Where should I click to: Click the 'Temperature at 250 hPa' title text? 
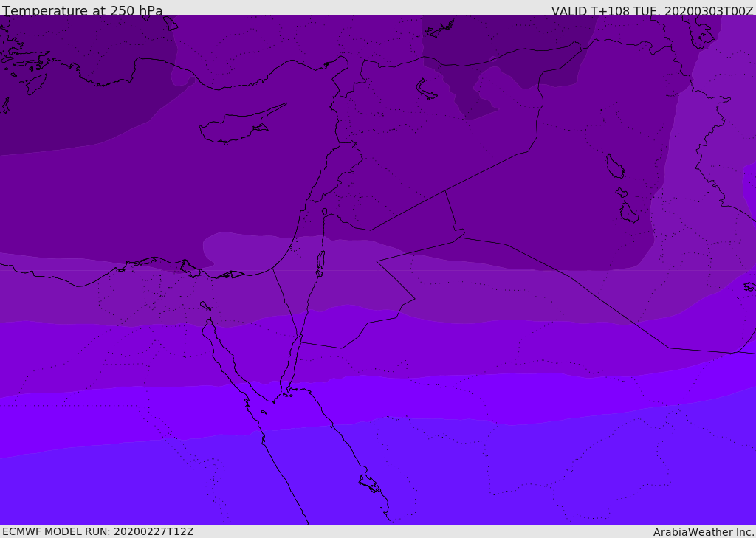83,10
